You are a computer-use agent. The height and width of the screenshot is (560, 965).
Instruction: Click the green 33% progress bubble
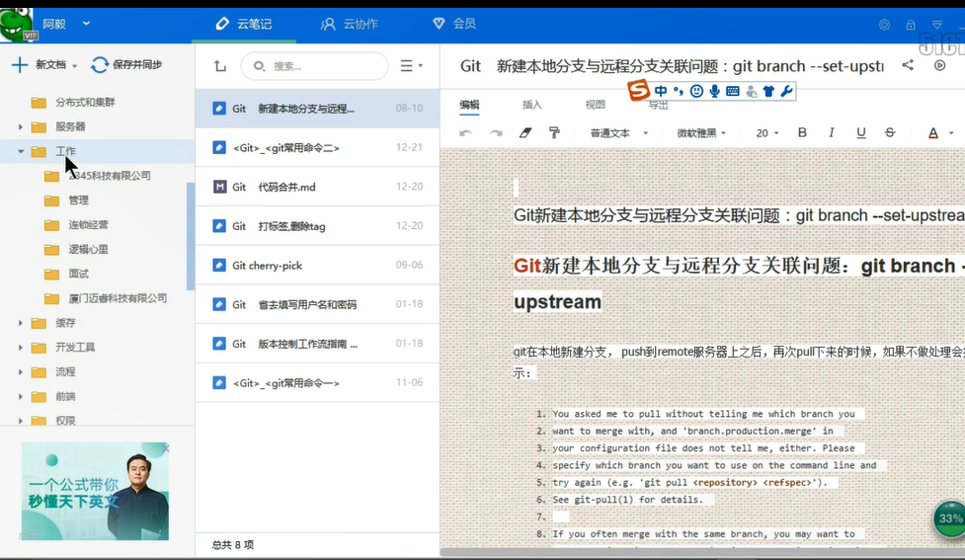pos(949,519)
